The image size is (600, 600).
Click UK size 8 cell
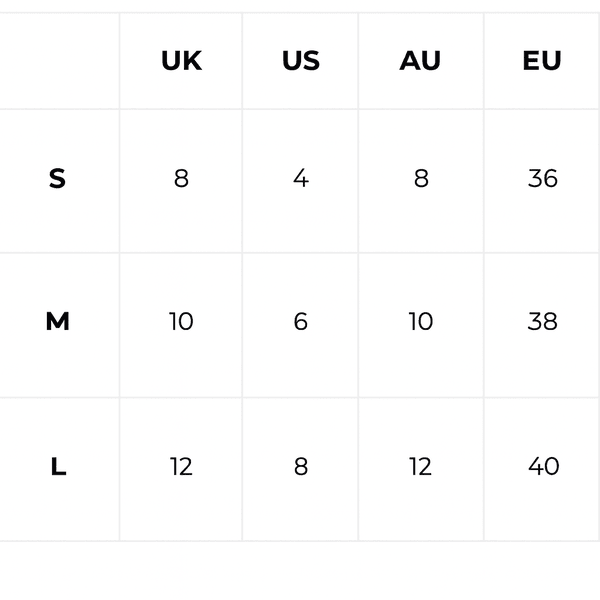click(x=181, y=179)
